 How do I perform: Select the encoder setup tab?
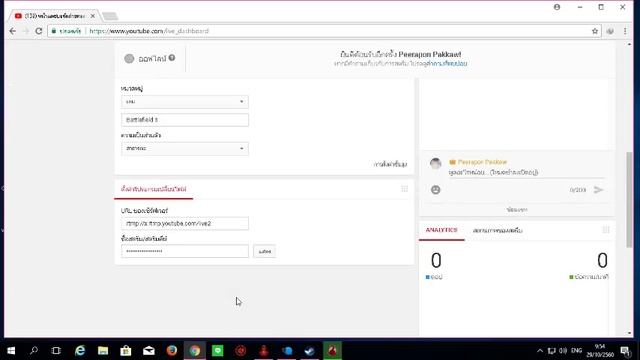(x=153, y=189)
